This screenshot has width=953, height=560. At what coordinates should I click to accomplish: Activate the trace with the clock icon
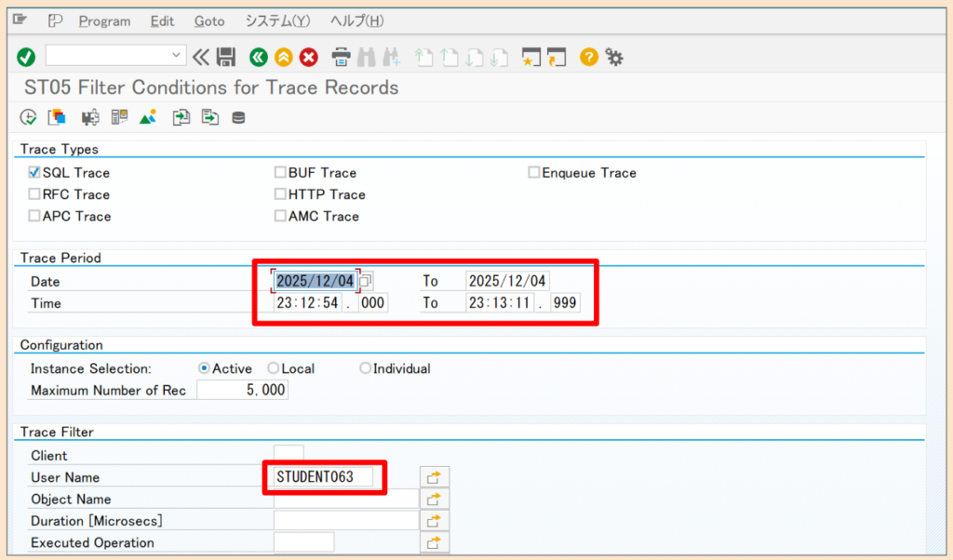29,116
